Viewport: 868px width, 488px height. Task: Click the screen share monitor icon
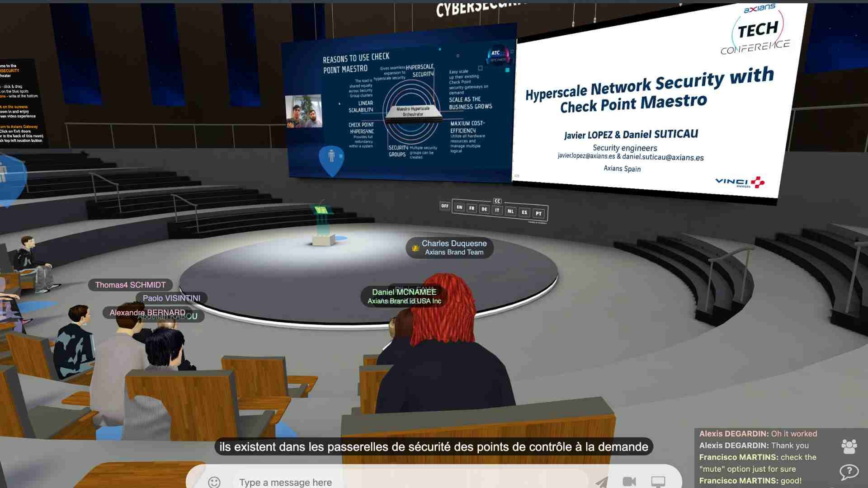pos(658,482)
